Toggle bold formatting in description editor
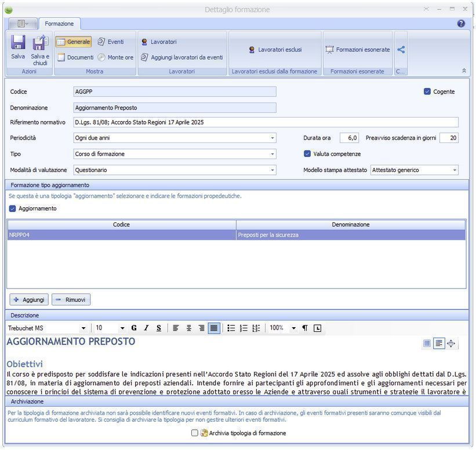 click(134, 328)
